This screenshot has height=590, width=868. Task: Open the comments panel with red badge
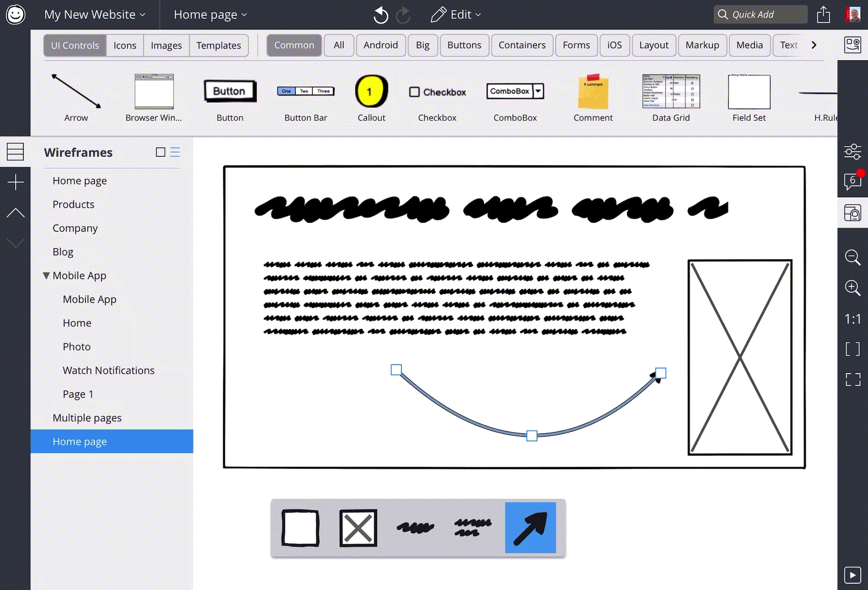pos(853,182)
